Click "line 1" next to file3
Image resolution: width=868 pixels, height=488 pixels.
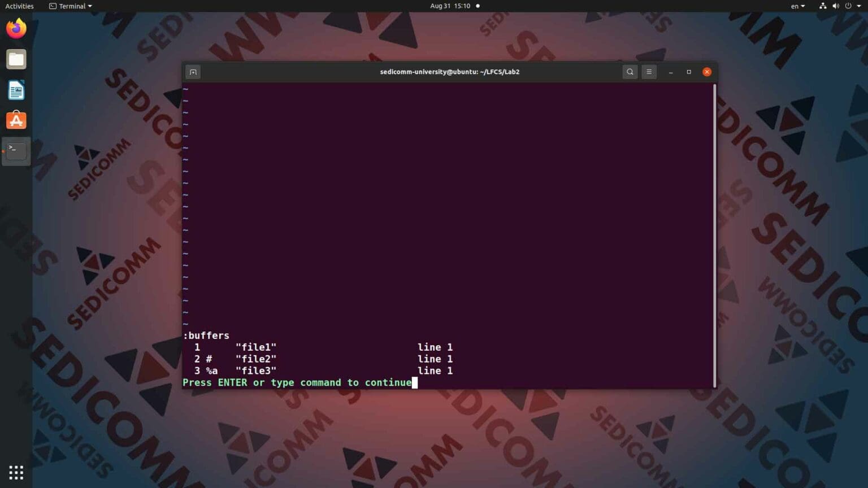point(435,371)
